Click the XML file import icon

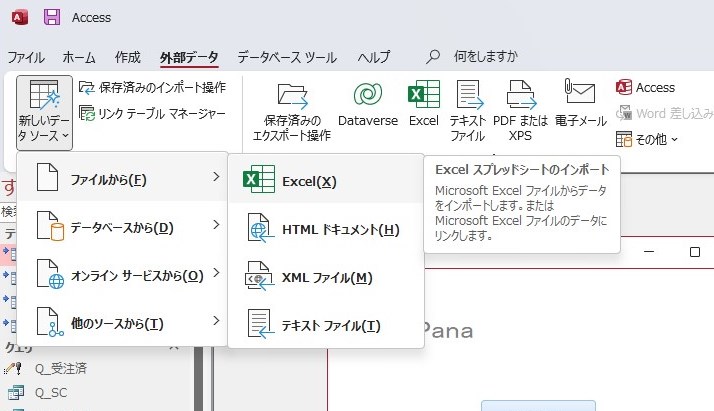tap(260, 276)
